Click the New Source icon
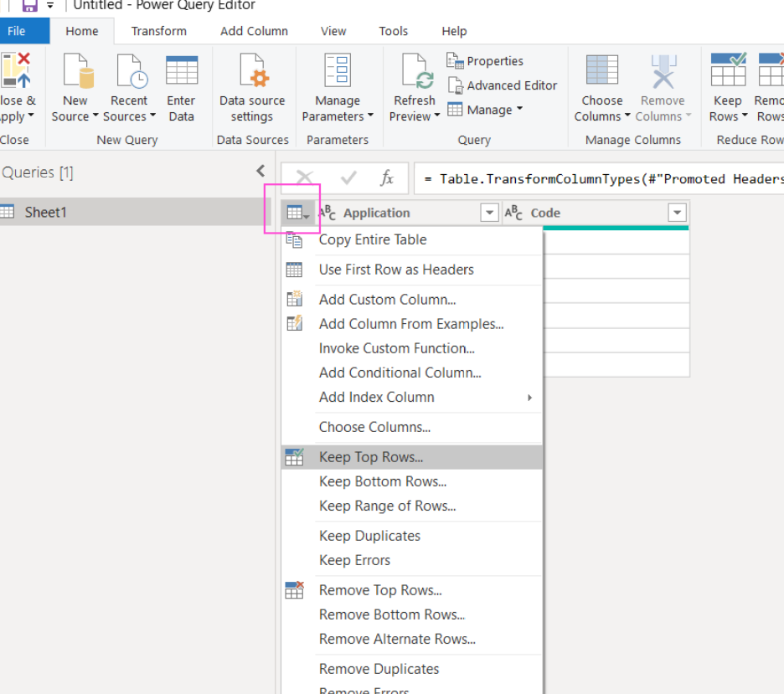Viewport: 784px width, 694px height. (79, 71)
